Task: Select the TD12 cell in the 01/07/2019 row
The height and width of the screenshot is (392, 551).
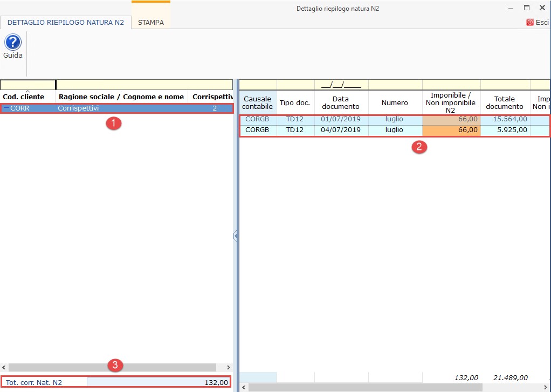Action: [x=295, y=119]
